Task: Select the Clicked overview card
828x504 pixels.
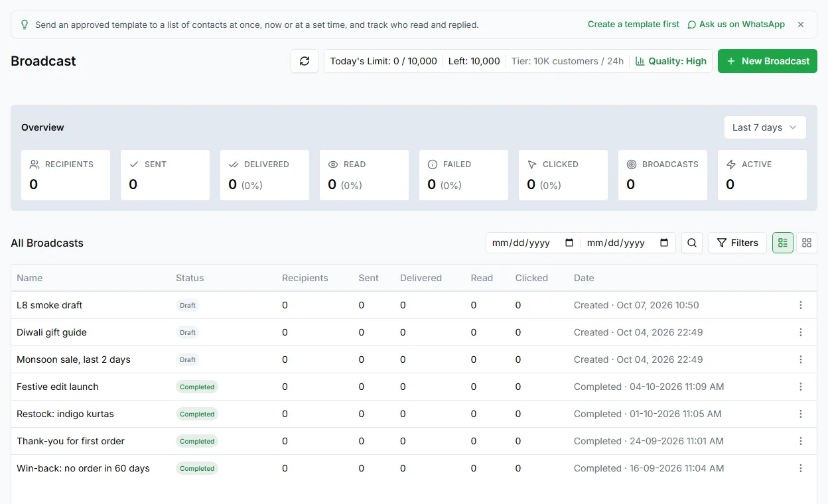Action: coord(563,175)
